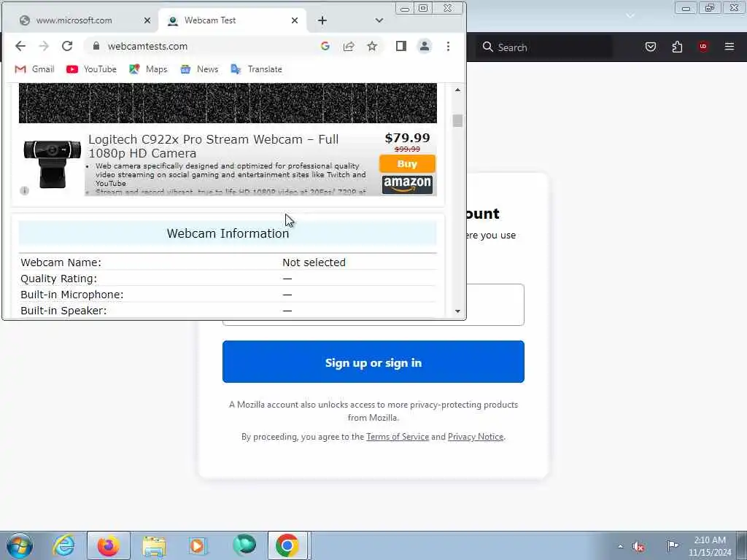The width and height of the screenshot is (747, 560).
Task: Click Firefox Search box
Action: 543,47
